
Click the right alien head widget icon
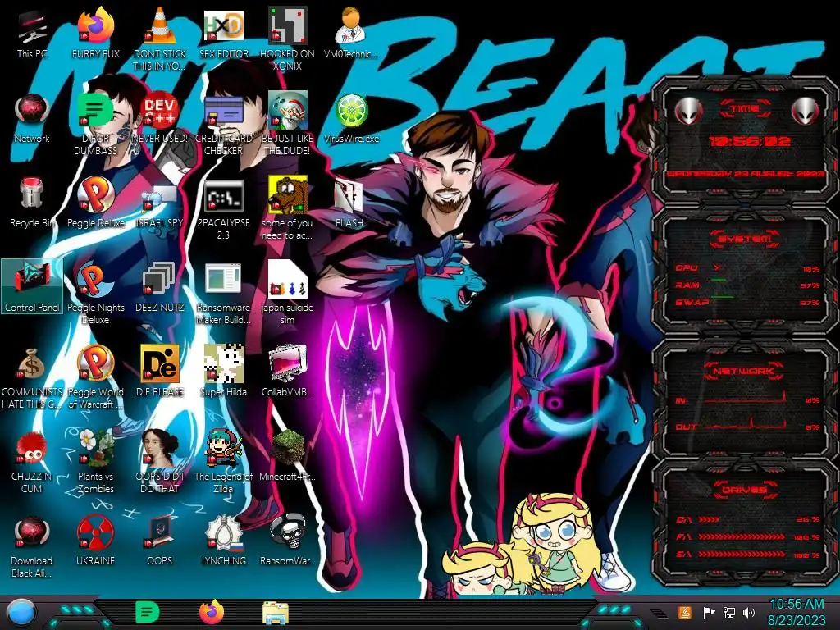806,111
